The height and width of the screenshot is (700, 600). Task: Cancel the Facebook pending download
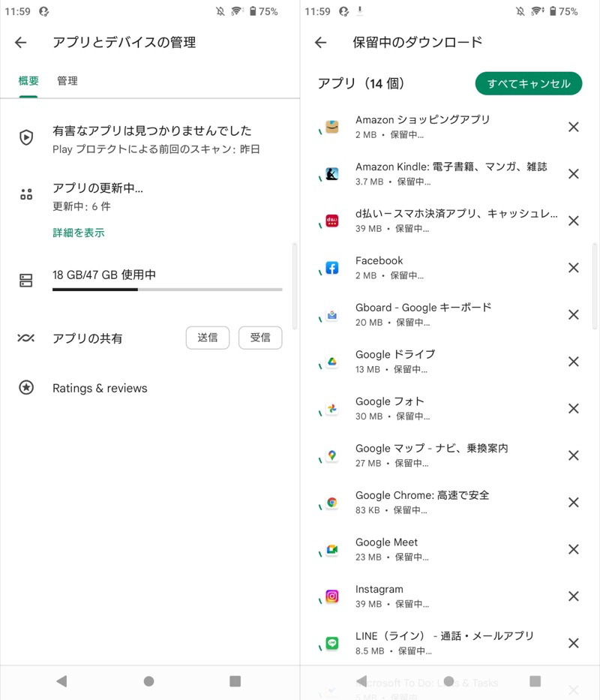pos(574,268)
